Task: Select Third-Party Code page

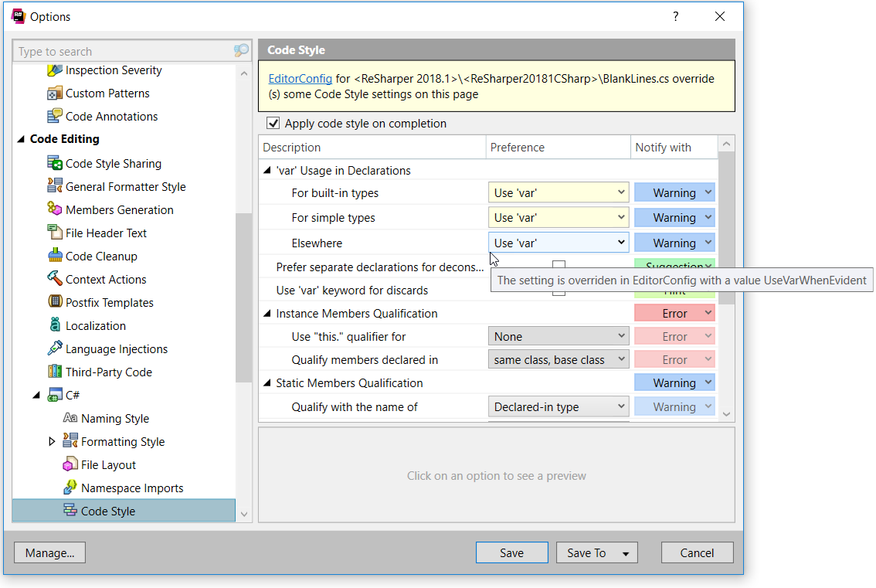Action: tap(108, 372)
